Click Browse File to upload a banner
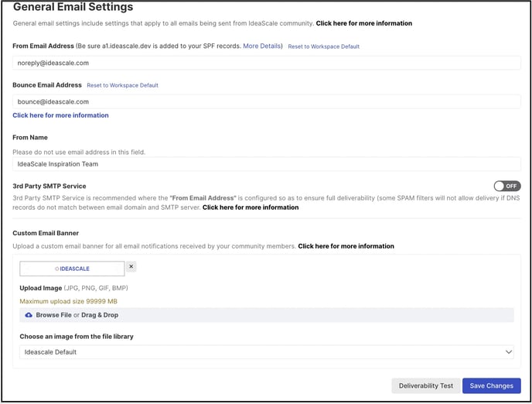The height and width of the screenshot is (404, 532). 53,315
